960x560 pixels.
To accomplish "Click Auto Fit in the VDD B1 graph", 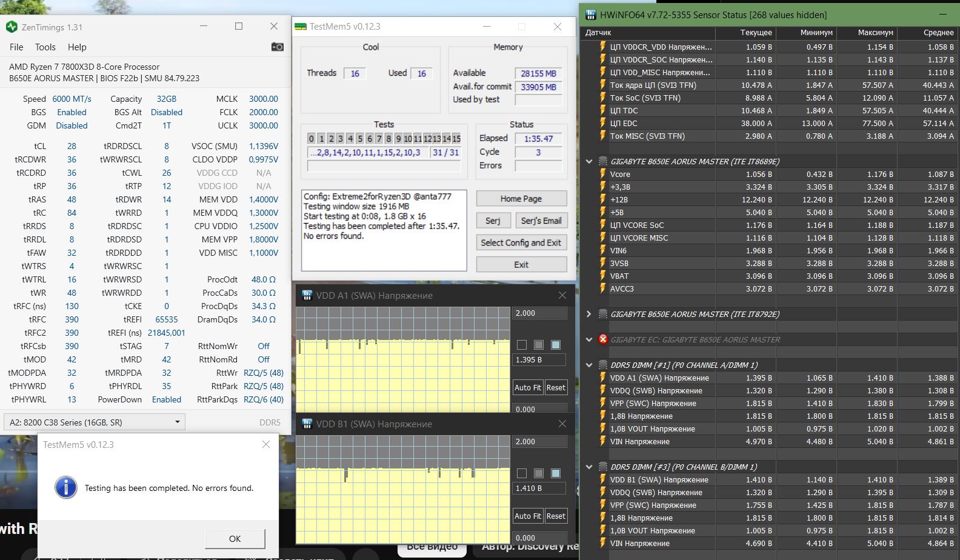I will [527, 516].
